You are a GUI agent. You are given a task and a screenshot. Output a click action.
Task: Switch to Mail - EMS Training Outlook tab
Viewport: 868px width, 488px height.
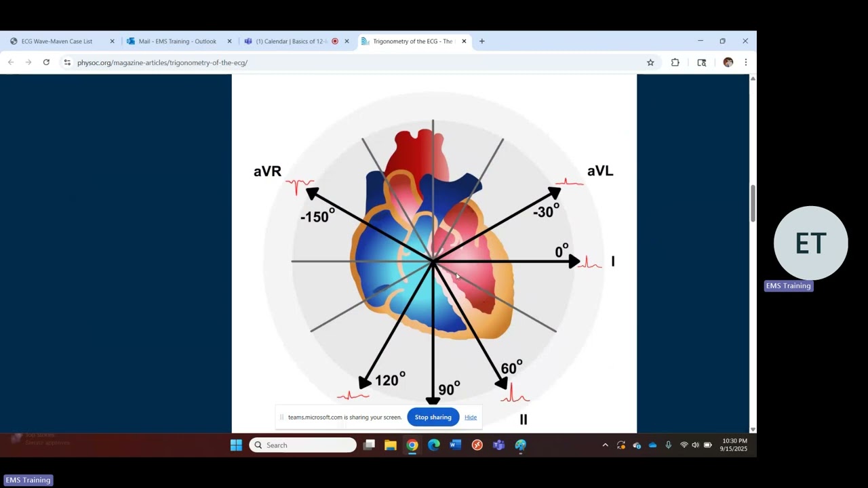178,41
